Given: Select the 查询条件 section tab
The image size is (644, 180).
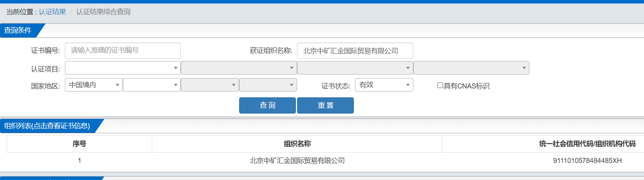Looking at the screenshot, I should click(19, 31).
